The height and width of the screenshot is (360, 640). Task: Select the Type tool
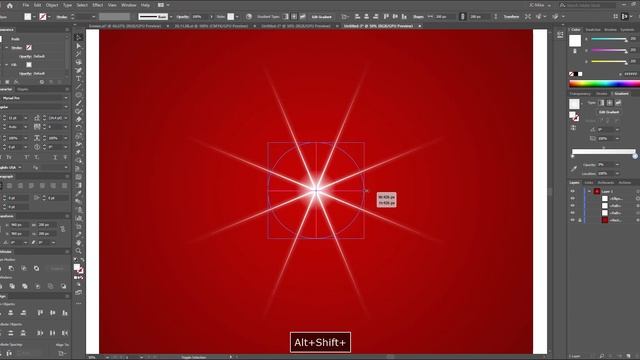78,78
